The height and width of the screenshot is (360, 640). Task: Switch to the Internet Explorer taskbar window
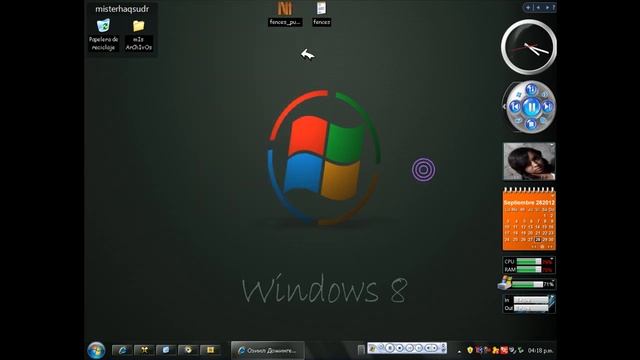[x=268, y=350]
